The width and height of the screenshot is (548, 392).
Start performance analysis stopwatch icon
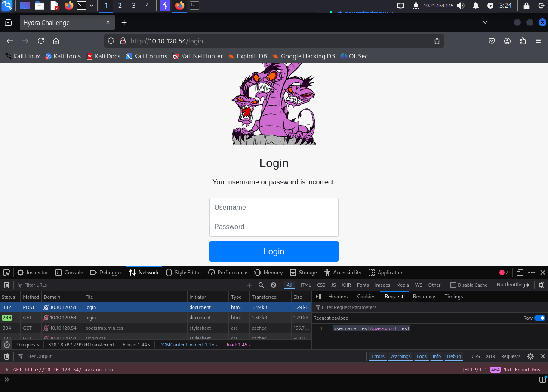click(x=6, y=345)
